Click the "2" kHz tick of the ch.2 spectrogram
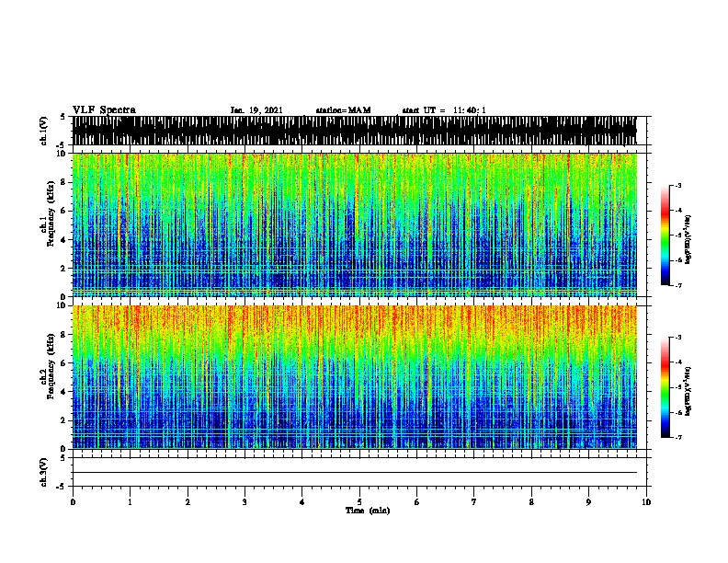728x563 pixels. click(x=64, y=420)
